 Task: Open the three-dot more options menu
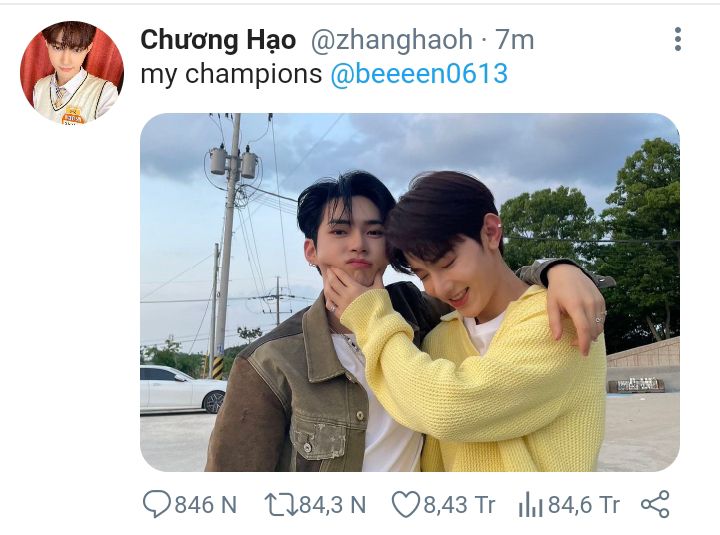[678, 39]
